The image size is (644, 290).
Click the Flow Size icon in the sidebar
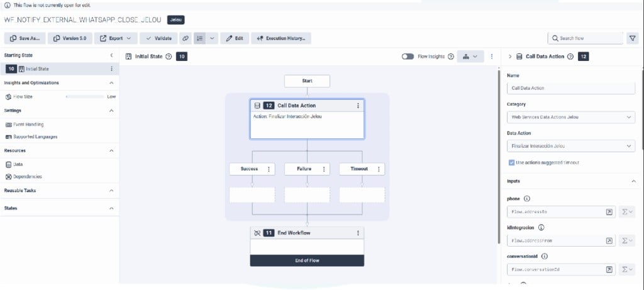pyautogui.click(x=8, y=97)
